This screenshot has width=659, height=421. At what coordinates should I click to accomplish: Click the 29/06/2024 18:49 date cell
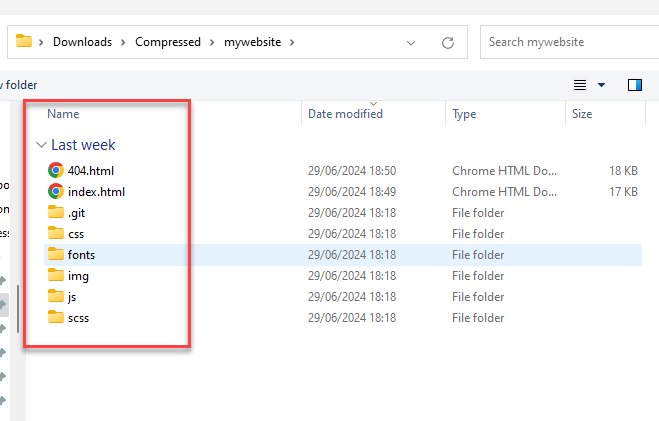click(352, 192)
